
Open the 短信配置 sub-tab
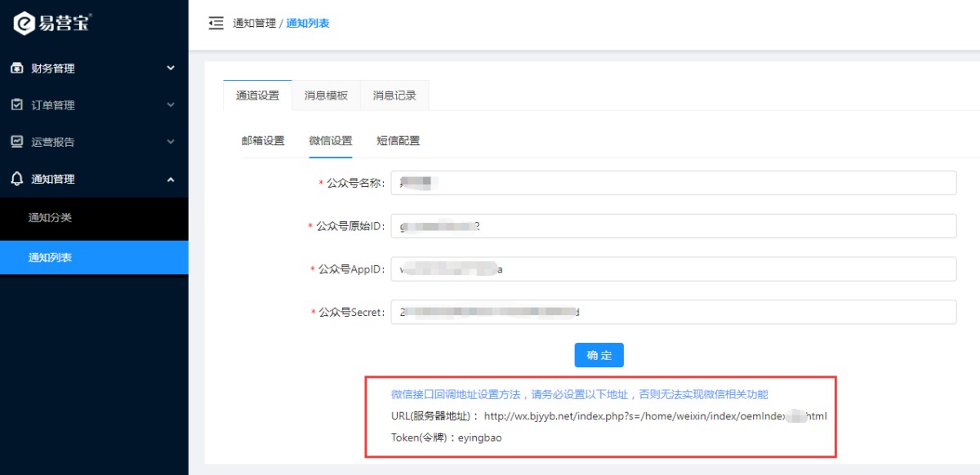(x=399, y=140)
